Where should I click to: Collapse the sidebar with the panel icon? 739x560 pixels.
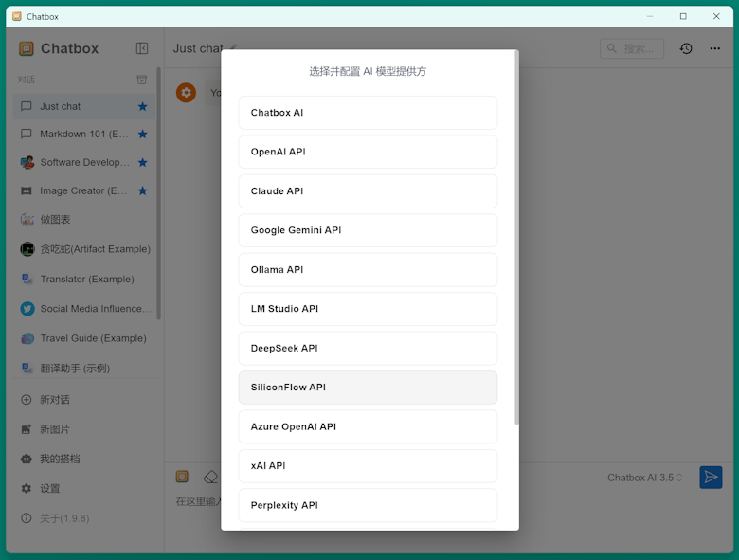(x=142, y=48)
